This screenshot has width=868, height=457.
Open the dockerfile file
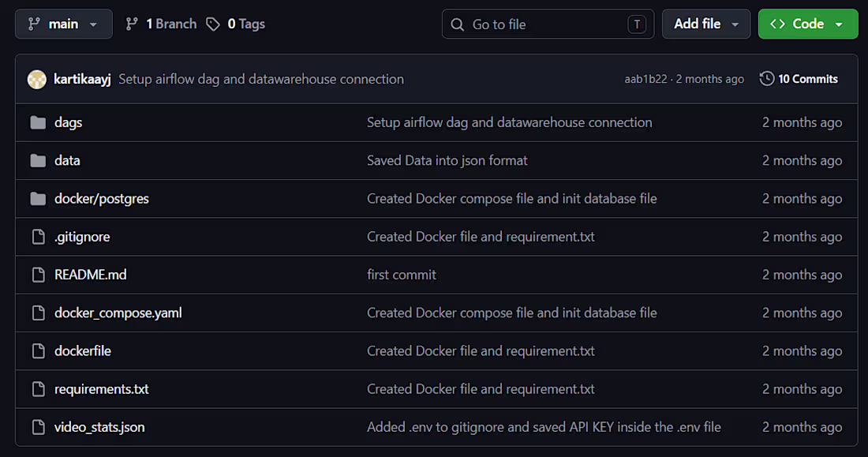point(83,351)
